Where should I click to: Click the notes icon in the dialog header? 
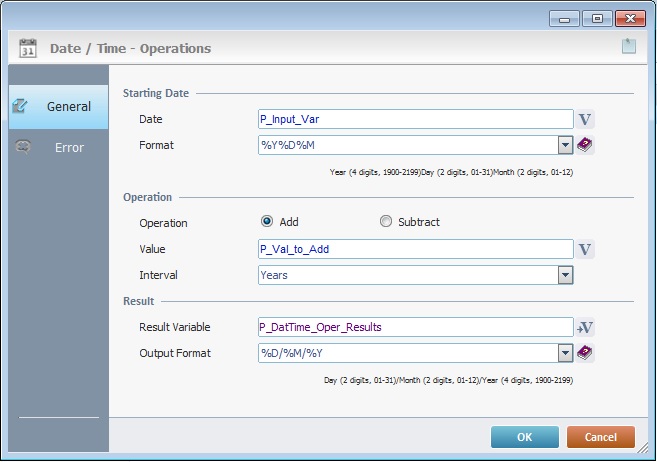click(x=628, y=46)
